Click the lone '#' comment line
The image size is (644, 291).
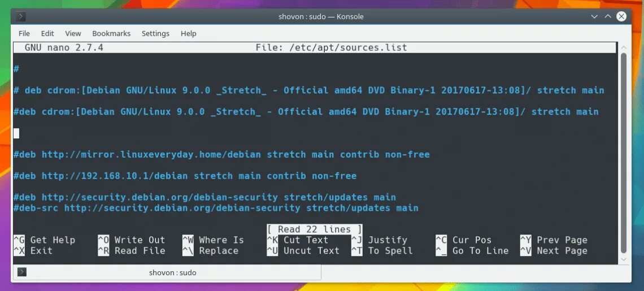tap(16, 68)
